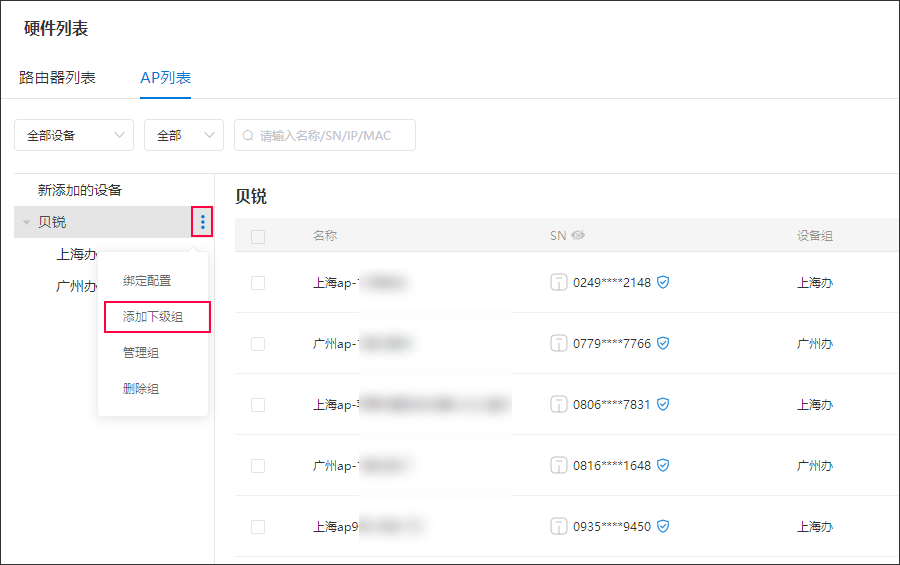Open the 全部设备 dropdown
Image resolution: width=900 pixels, height=565 pixels.
tap(74, 136)
